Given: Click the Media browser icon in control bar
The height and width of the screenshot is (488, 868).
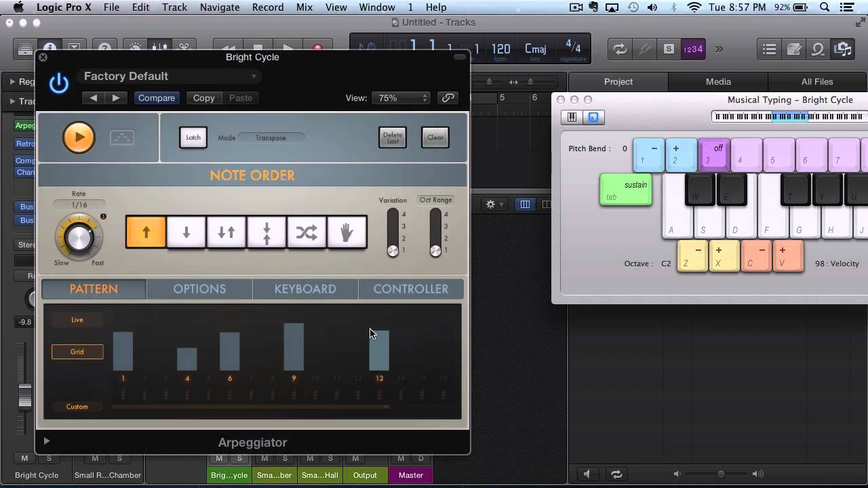Looking at the screenshot, I should (x=843, y=49).
